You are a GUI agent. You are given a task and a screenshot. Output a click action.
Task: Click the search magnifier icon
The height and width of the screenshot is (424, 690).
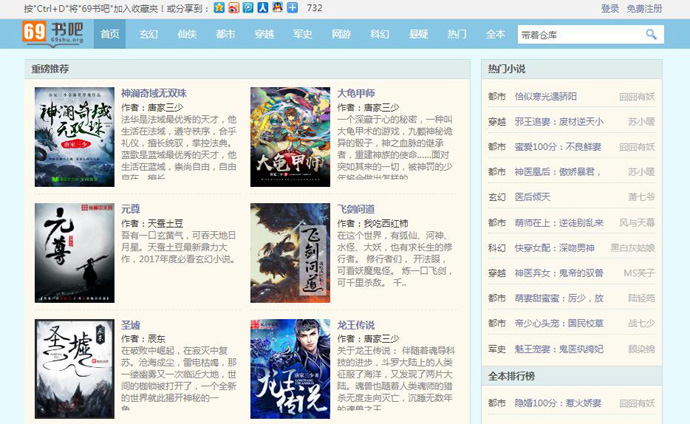pyautogui.click(x=651, y=34)
